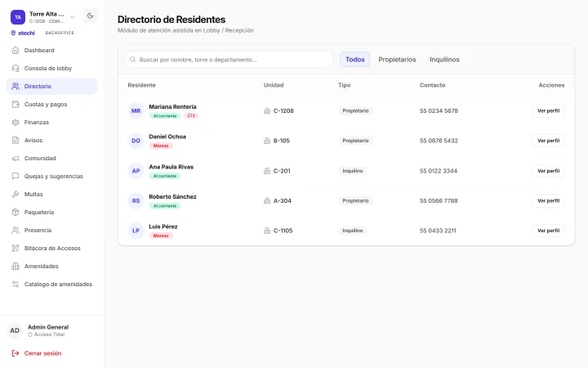Click the Dashboard home icon
This screenshot has width=588, height=368.
click(16, 51)
